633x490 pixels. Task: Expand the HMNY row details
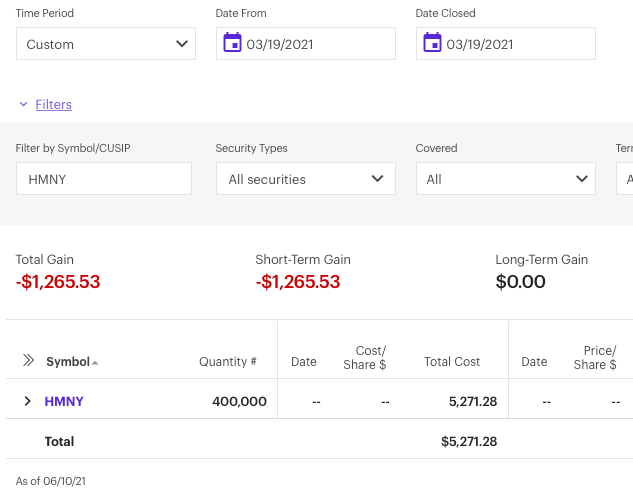[28, 401]
